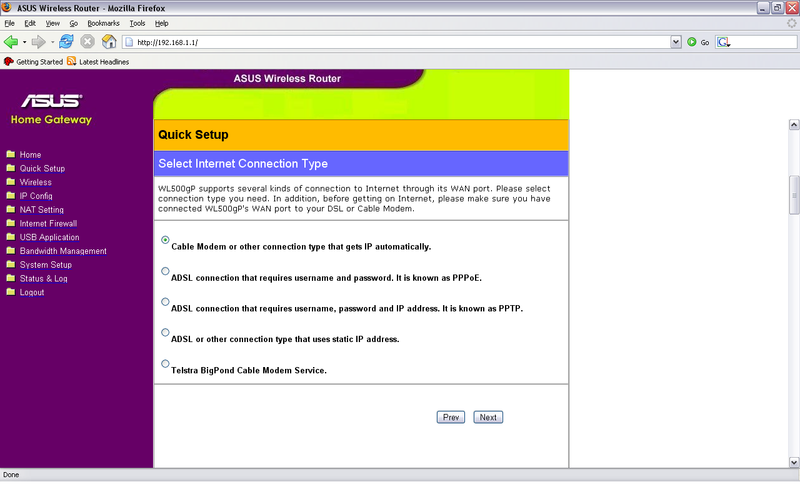Screen dimensions: 800x484
Task: Select Telstra BigPond Cable Modem radio button
Action: (x=165, y=364)
